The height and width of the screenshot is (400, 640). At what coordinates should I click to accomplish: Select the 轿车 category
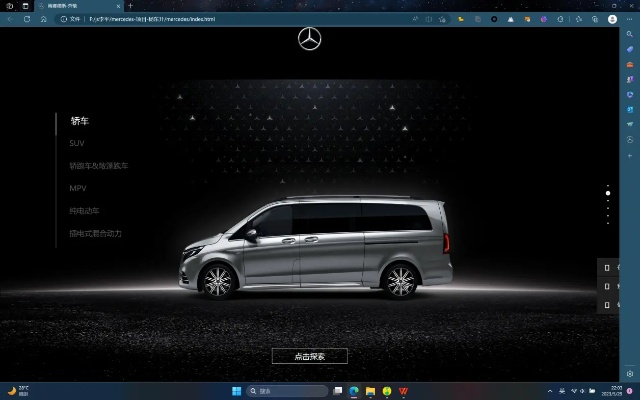click(79, 121)
